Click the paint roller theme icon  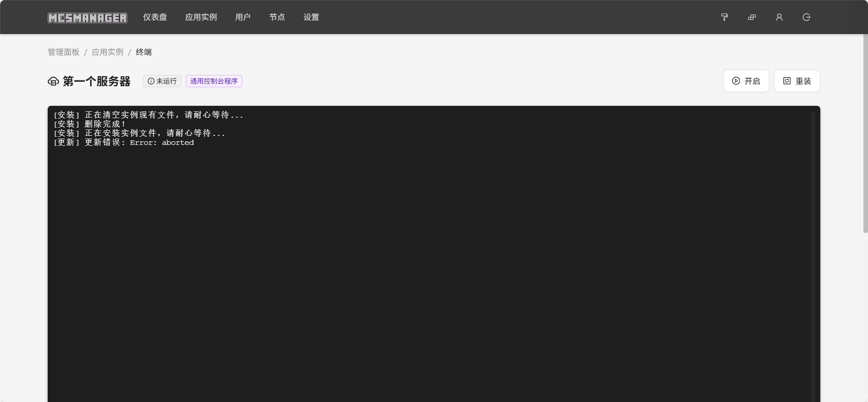point(724,17)
